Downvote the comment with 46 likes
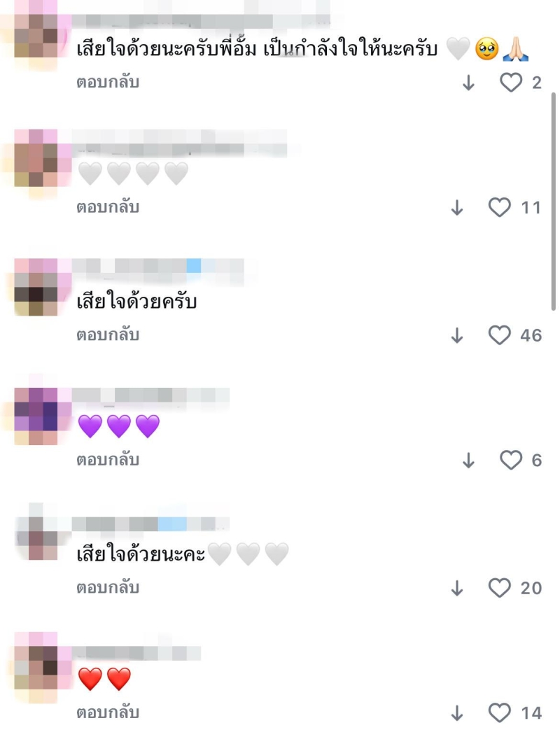 click(x=457, y=335)
